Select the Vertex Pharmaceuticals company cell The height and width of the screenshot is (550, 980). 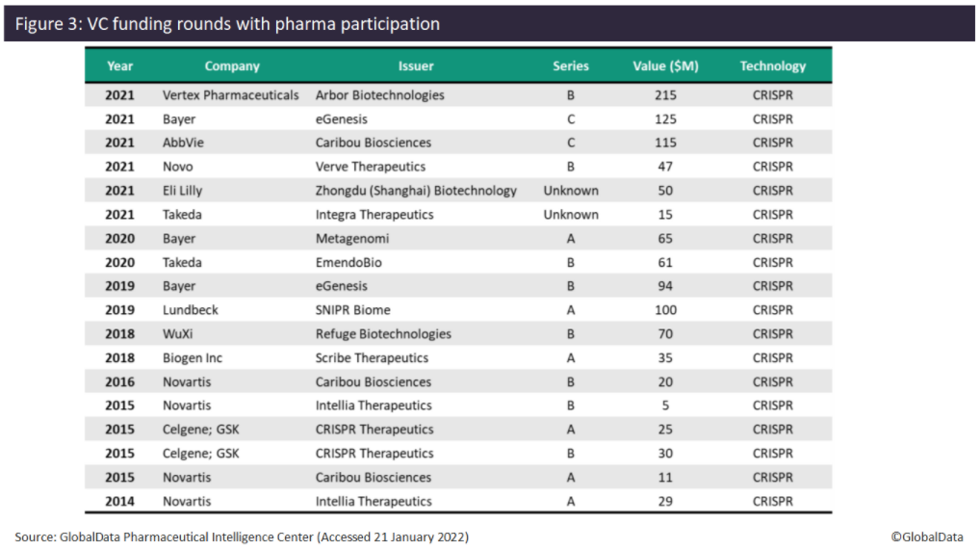[x=231, y=95]
